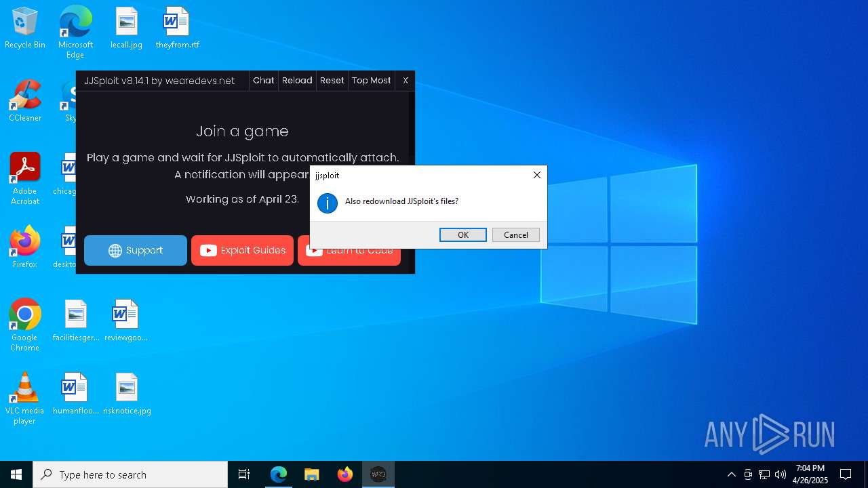Select the Adobe Acrobat desktop shortcut
868x488 pixels.
click(25, 178)
